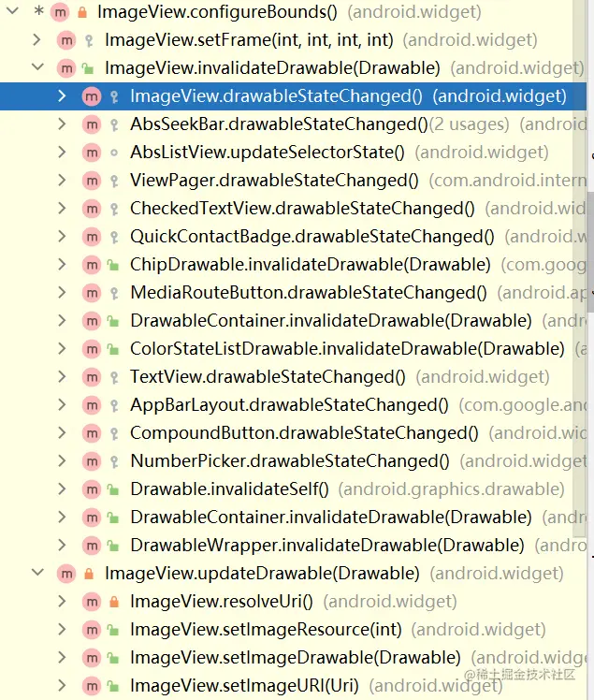Select the row text MediaRouteButton.drawableStateChanged()

coord(309,293)
